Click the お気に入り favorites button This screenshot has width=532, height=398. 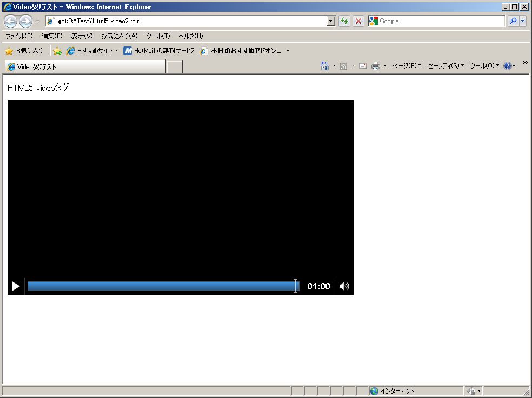tap(24, 51)
